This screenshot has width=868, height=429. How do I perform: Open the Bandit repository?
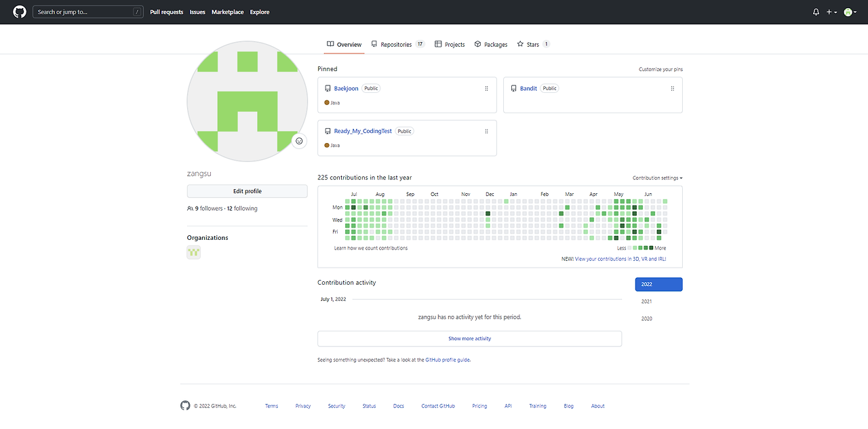pyautogui.click(x=528, y=89)
